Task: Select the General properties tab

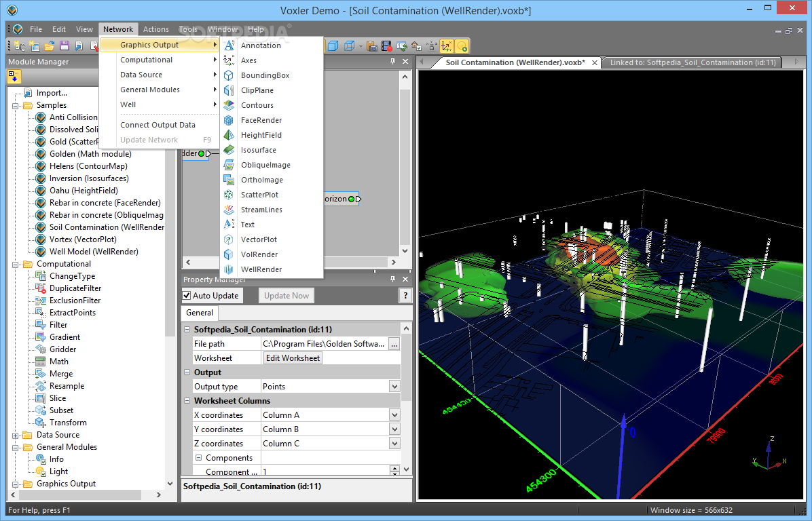Action: pos(200,313)
